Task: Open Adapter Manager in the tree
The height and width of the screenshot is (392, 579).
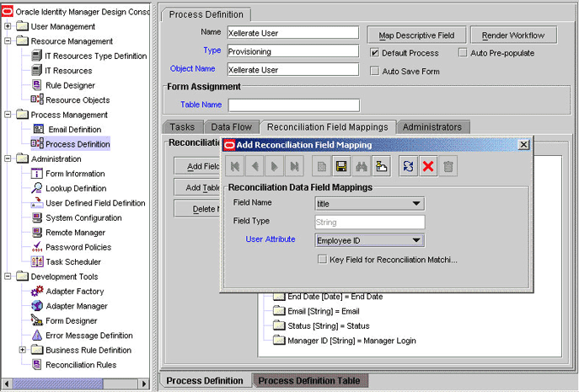Action: pyautogui.click(x=69, y=306)
